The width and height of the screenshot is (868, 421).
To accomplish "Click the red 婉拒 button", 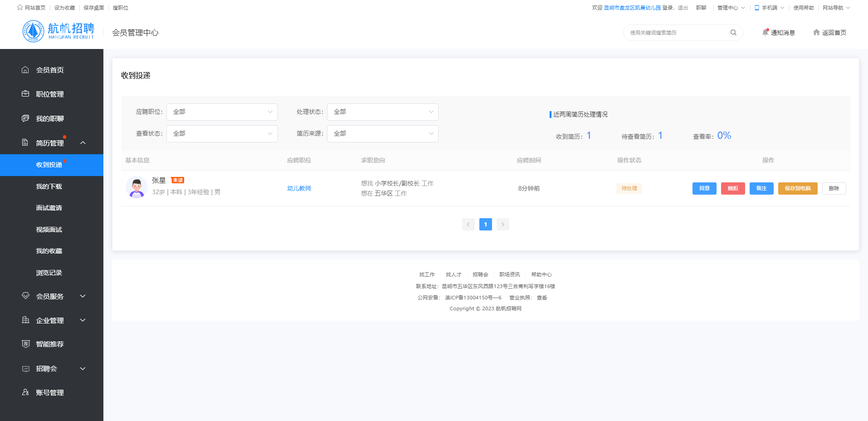I will [x=732, y=188].
